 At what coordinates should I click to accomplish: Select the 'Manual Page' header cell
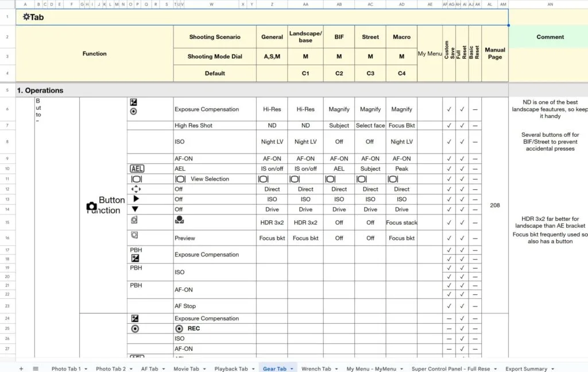494,53
